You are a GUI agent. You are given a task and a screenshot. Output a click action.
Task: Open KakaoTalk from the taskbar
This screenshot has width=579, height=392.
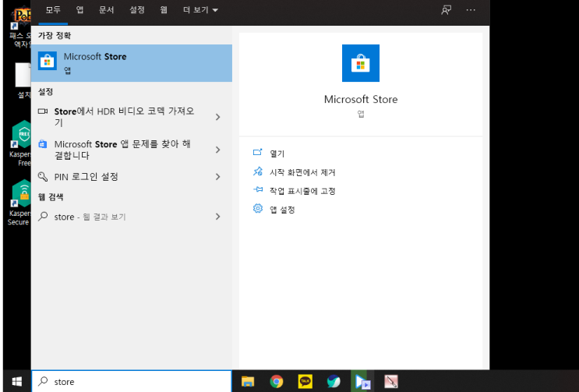tap(305, 381)
